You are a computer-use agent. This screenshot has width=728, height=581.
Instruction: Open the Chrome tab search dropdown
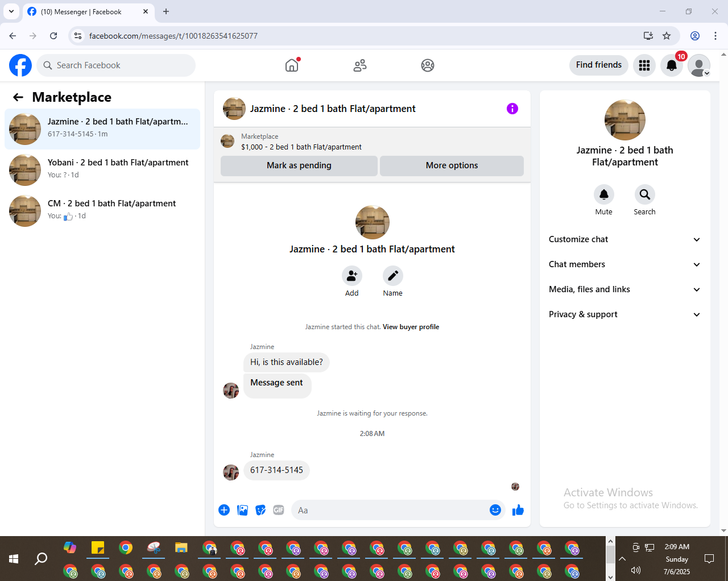click(x=11, y=11)
